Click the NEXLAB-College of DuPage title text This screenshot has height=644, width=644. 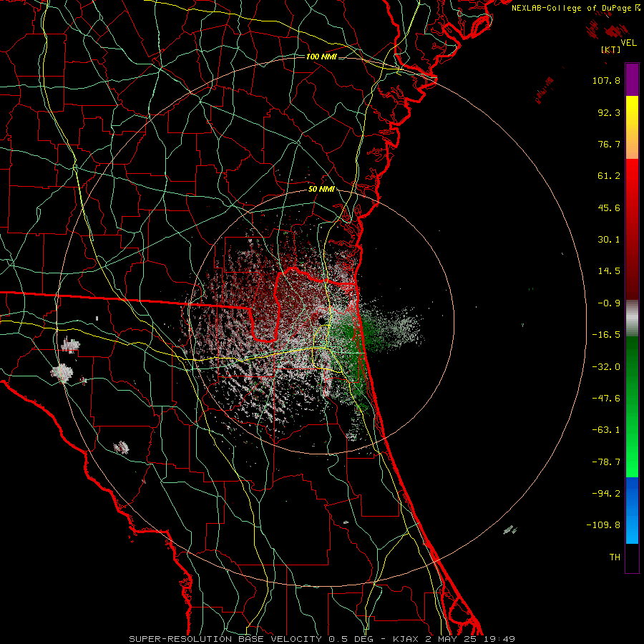click(x=571, y=8)
